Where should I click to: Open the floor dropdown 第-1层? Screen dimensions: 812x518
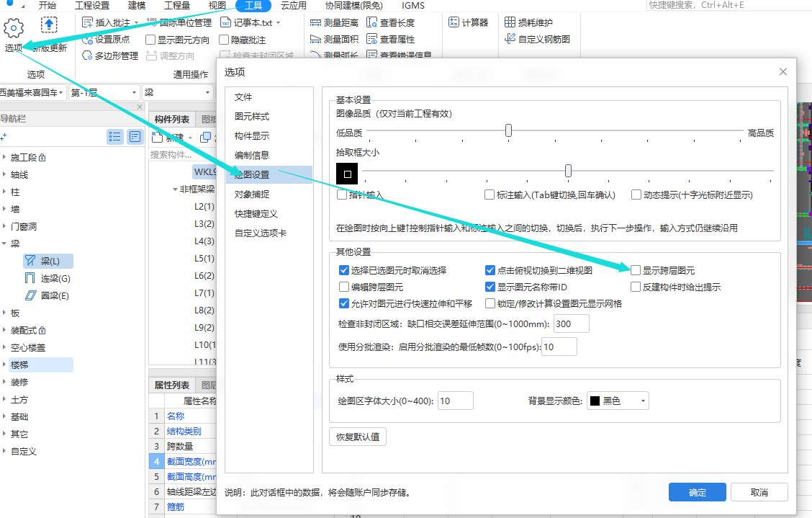point(104,92)
